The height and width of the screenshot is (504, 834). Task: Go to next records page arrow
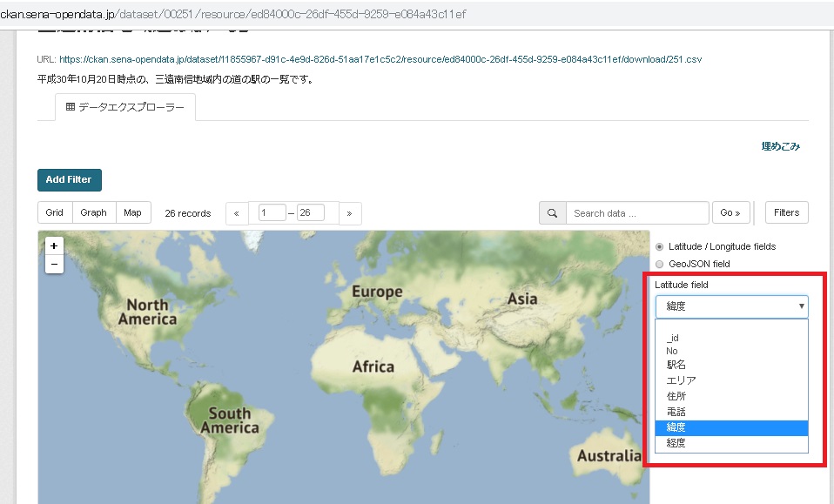350,213
